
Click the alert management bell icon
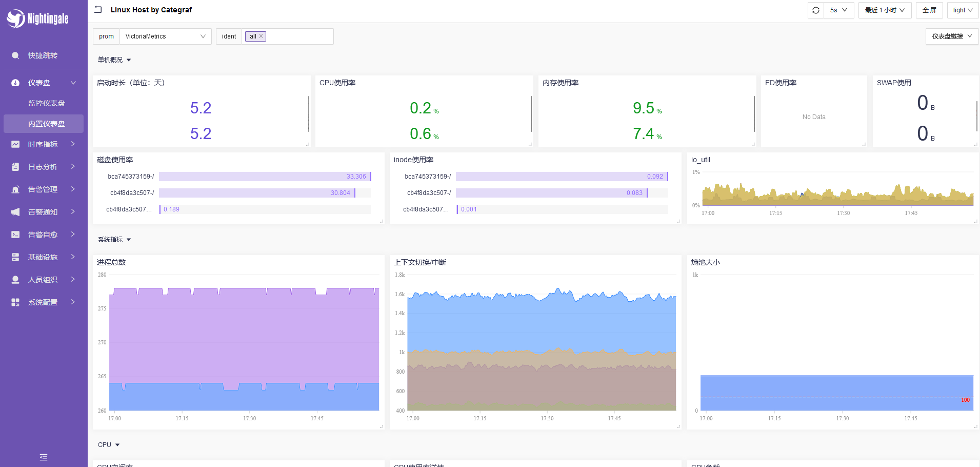coord(15,189)
